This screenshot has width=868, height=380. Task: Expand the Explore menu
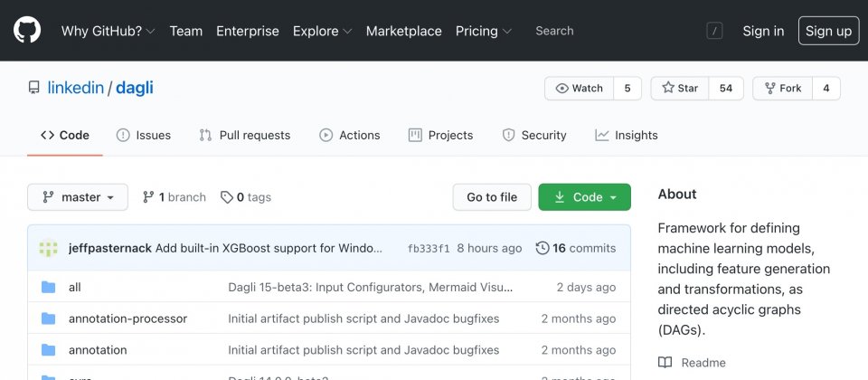tap(322, 31)
